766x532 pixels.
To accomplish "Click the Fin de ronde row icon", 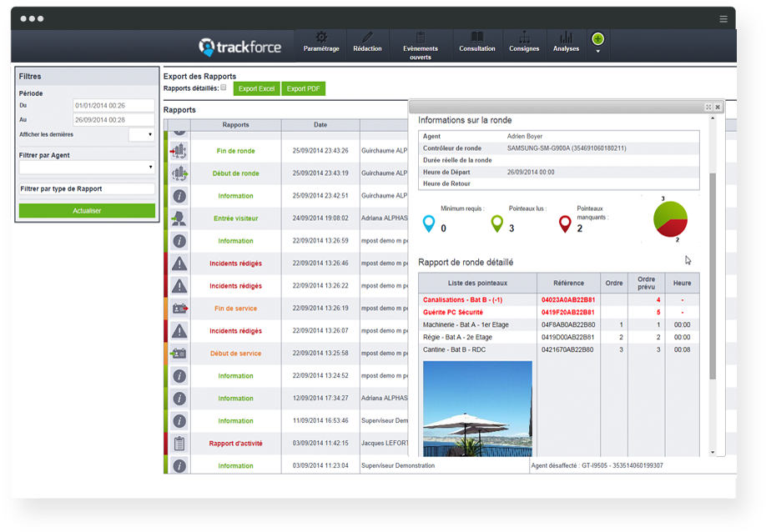I will [x=179, y=151].
